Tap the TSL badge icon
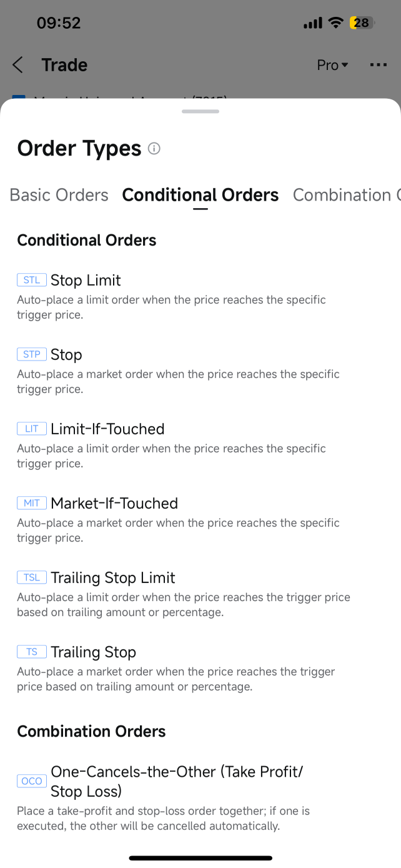Screen dimensions: 401x868 (x=32, y=577)
